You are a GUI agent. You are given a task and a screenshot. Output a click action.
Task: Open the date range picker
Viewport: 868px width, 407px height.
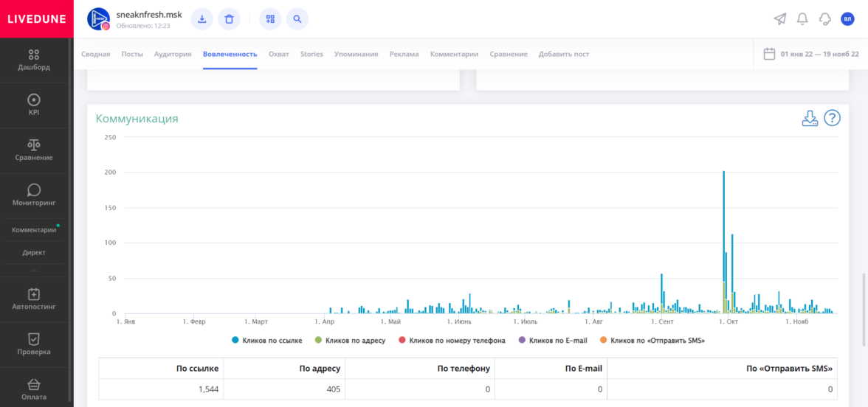(x=811, y=54)
